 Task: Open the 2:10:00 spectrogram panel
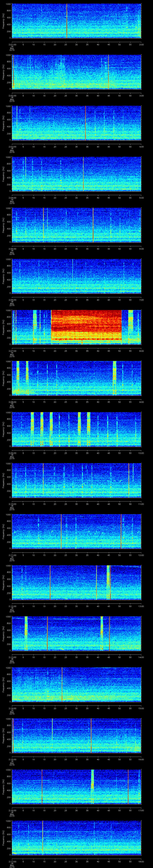point(77,480)
